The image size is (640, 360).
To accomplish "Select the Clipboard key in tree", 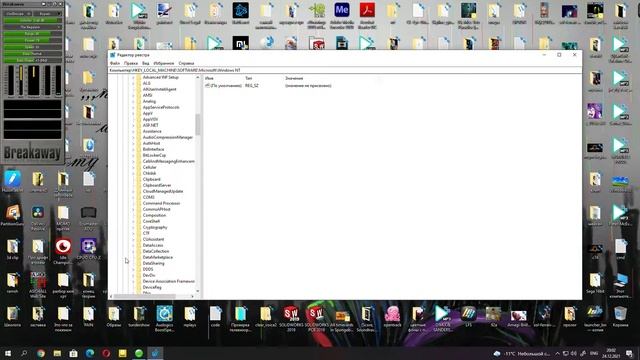I will pos(151,179).
